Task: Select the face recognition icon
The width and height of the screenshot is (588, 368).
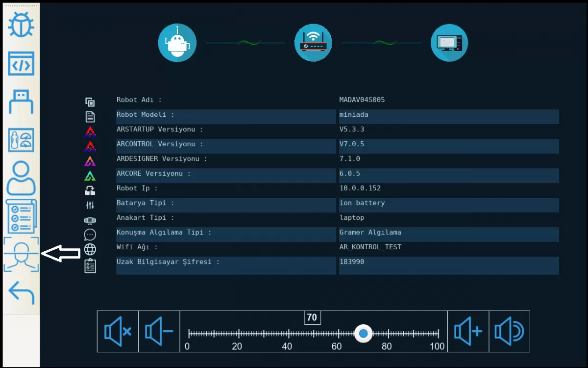Action: (21, 254)
